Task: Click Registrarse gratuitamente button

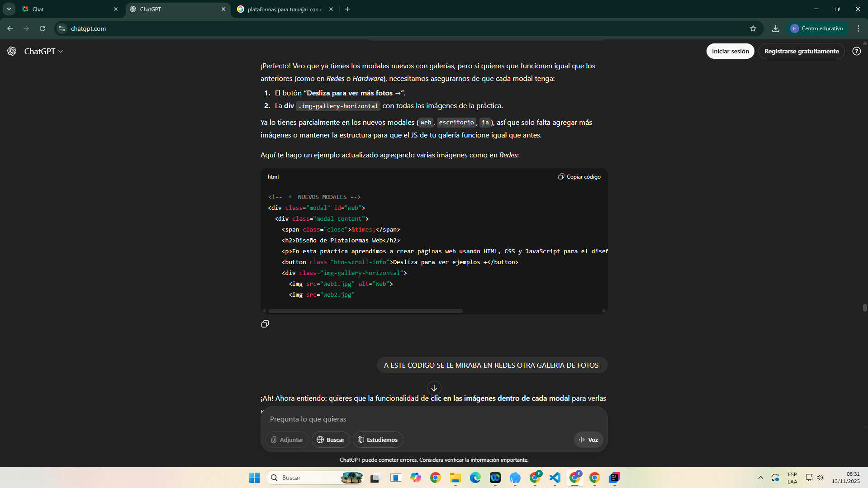Action: [x=801, y=51]
